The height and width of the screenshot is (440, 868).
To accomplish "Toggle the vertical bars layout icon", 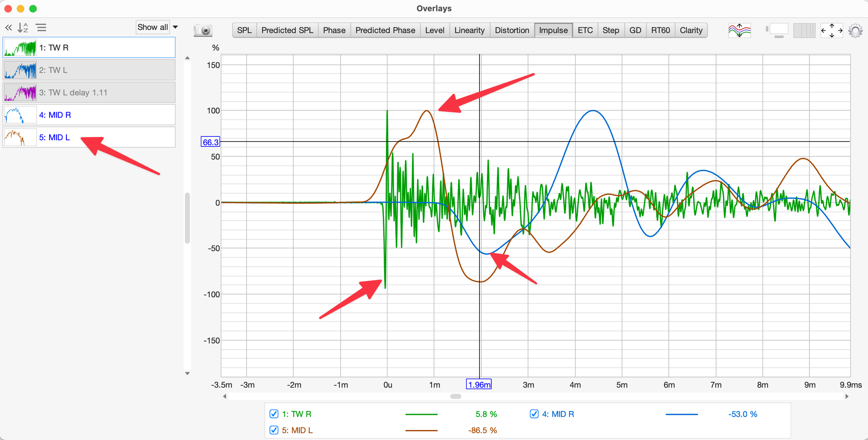I will pyautogui.click(x=804, y=30).
